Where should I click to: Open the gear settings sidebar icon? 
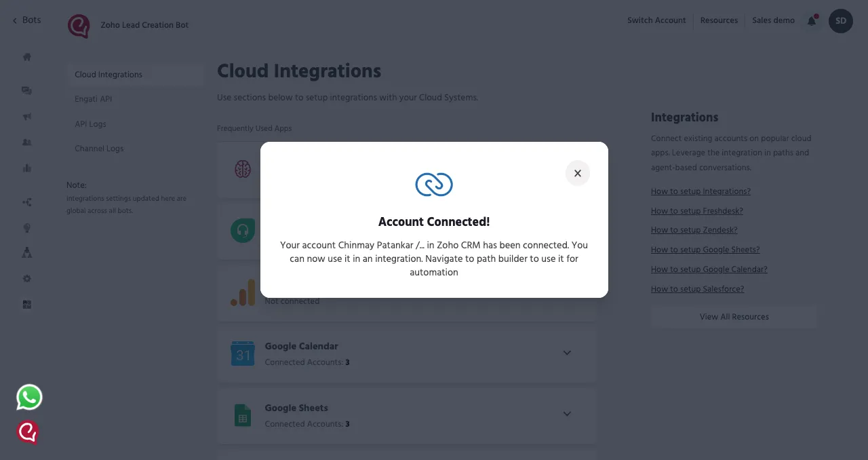pyautogui.click(x=27, y=279)
